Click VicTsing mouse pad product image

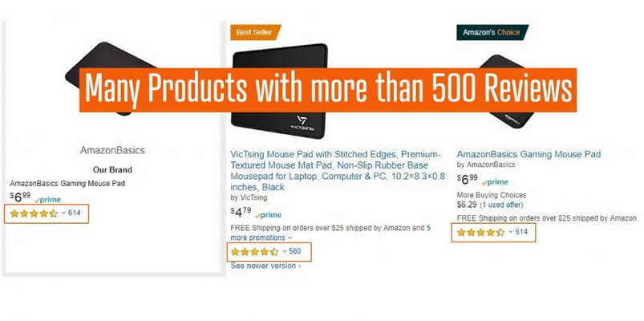click(x=279, y=91)
